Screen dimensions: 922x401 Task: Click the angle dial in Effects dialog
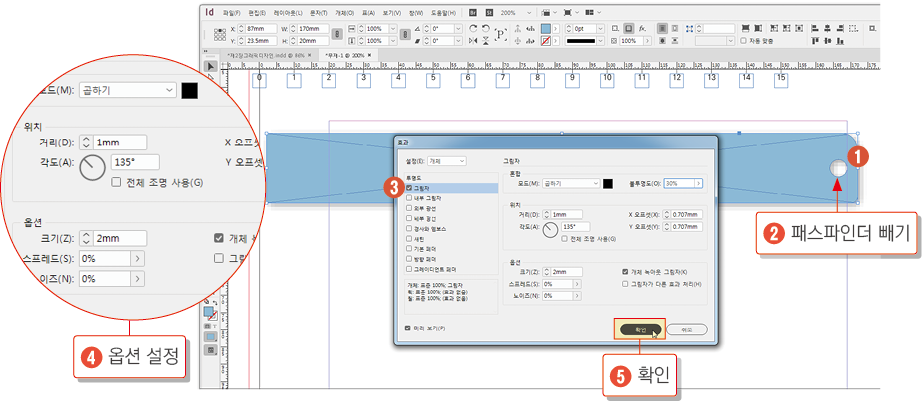coord(550,230)
